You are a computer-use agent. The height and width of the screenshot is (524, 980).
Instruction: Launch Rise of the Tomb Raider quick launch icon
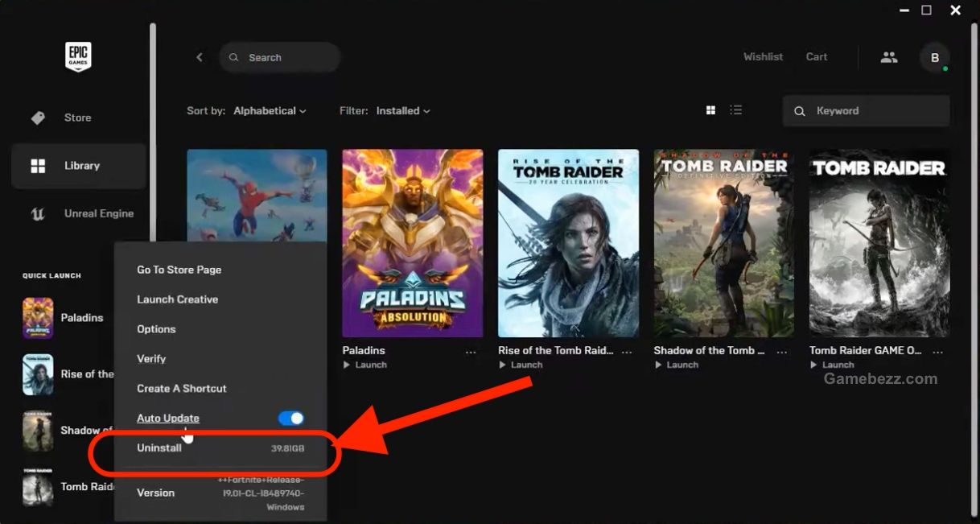(x=38, y=374)
